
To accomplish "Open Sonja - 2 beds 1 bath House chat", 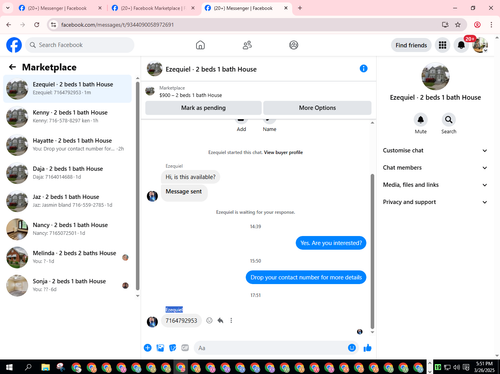I will click(x=68, y=285).
